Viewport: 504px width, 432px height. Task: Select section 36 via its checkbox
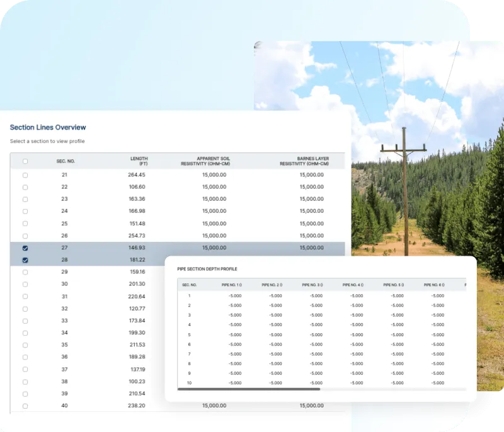click(25, 357)
